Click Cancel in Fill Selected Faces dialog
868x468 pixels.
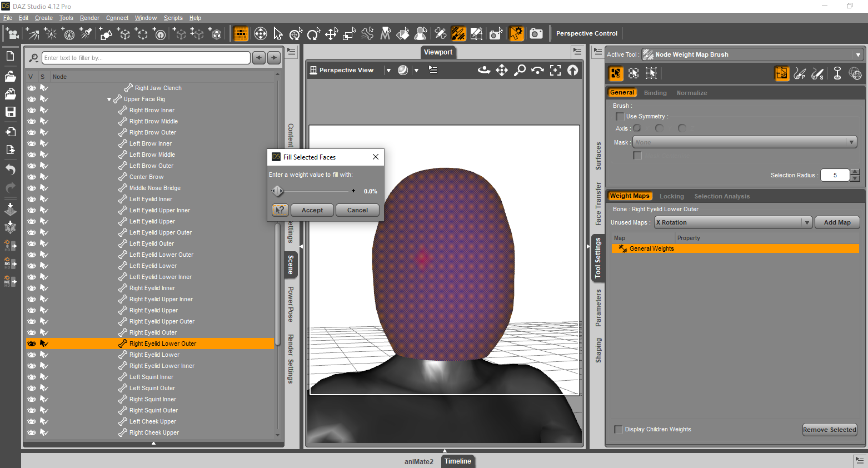[x=357, y=210]
